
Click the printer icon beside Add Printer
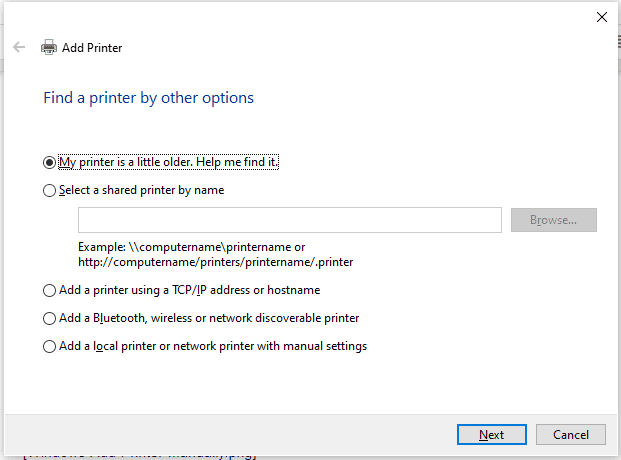(x=49, y=47)
